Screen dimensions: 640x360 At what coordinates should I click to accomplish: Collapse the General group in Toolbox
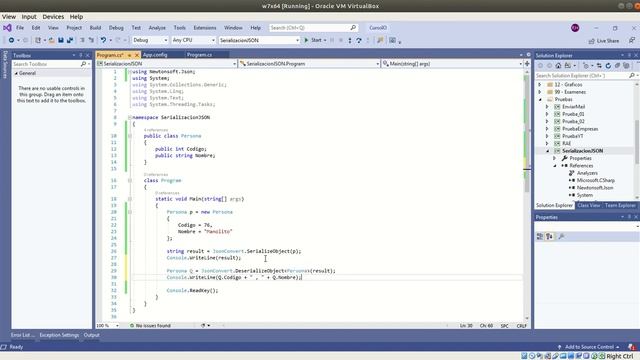click(16, 73)
